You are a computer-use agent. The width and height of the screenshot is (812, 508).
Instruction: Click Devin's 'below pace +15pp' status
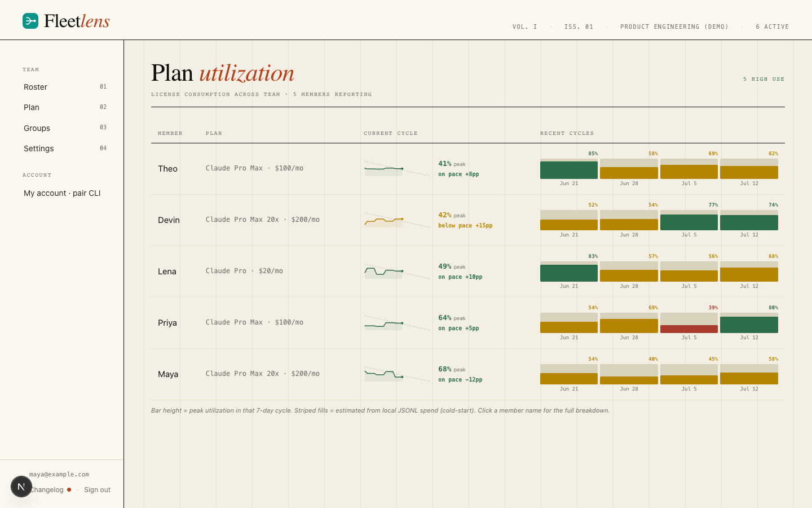tap(465, 225)
